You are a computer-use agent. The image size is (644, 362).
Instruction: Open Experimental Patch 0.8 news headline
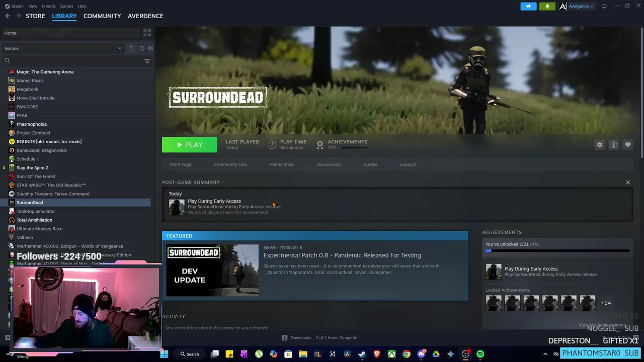(342, 255)
